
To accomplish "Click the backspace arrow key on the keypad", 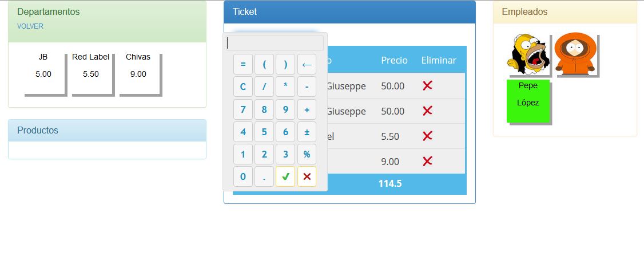I will click(307, 64).
